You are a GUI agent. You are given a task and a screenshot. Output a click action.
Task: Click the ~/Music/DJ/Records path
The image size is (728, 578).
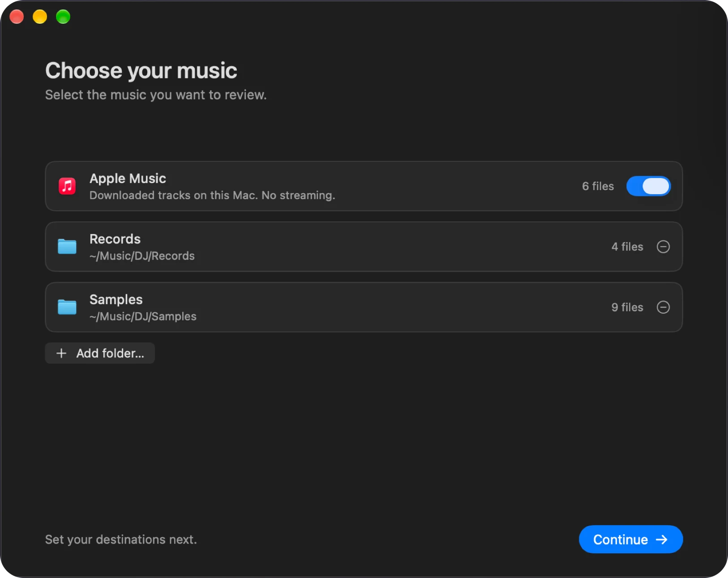coord(142,256)
